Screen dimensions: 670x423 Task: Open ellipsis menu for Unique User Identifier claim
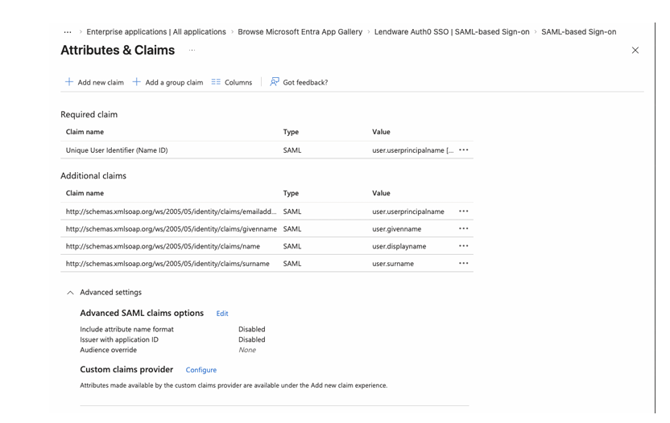pyautogui.click(x=463, y=150)
